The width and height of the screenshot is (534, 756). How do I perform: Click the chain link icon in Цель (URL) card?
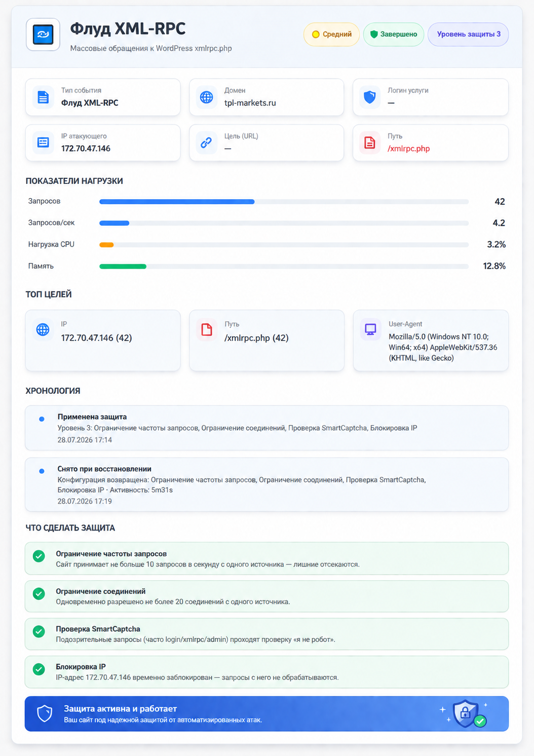[206, 143]
